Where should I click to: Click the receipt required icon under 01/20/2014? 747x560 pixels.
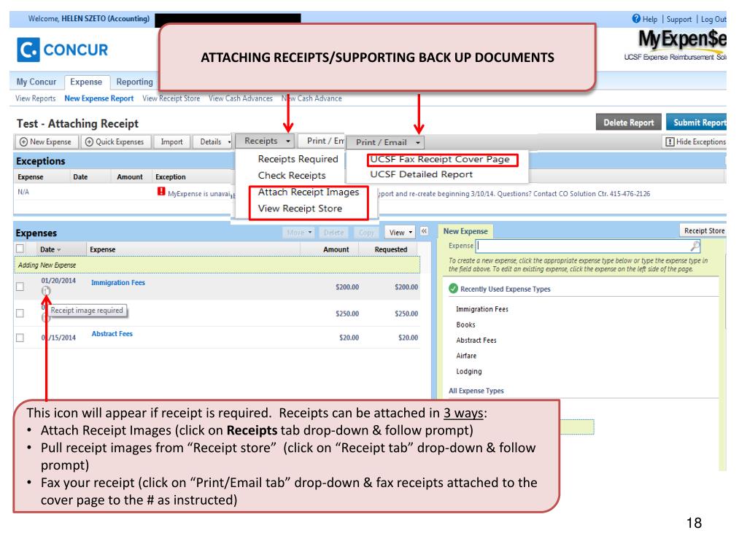pos(46,290)
